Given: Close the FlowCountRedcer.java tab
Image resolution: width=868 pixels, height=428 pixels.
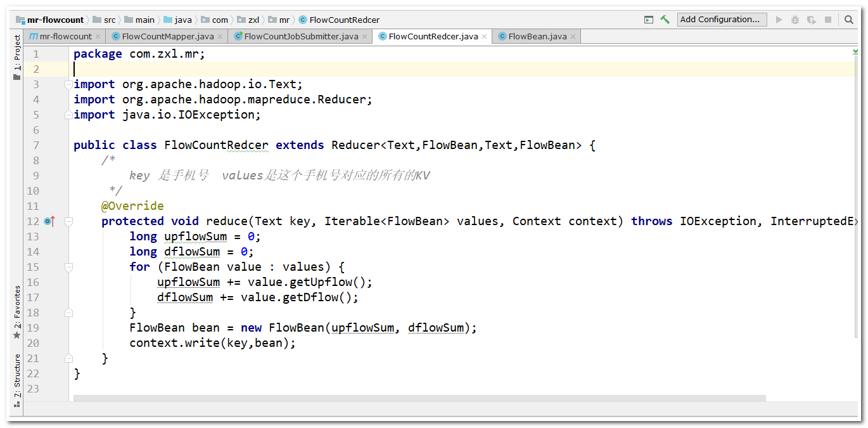Looking at the screenshot, I should pyautogui.click(x=485, y=37).
